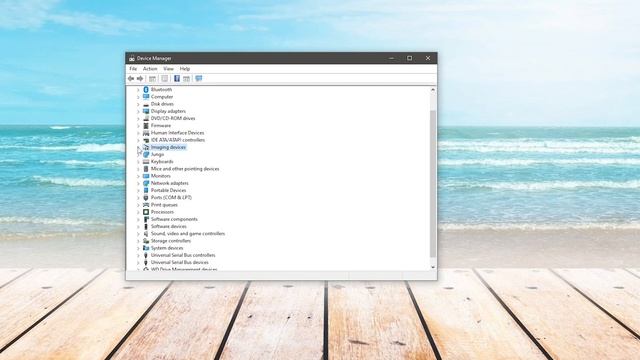Viewport: 640px width, 360px height.
Task: Open the Help menu
Action: coord(185,69)
